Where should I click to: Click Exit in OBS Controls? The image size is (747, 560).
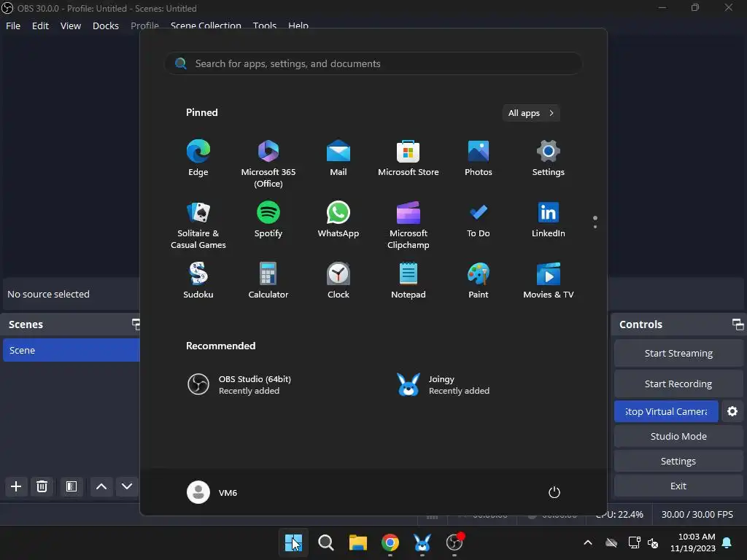pyautogui.click(x=678, y=486)
